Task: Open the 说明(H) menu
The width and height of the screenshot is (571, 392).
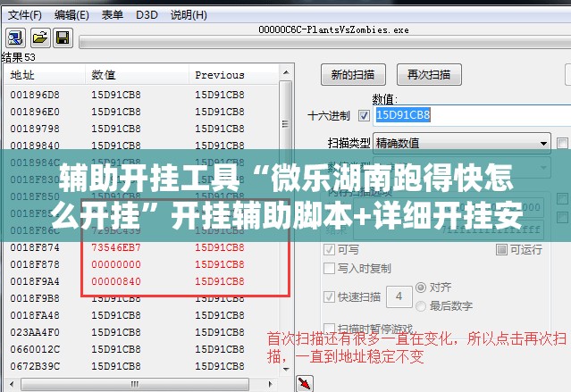Action: [x=189, y=15]
